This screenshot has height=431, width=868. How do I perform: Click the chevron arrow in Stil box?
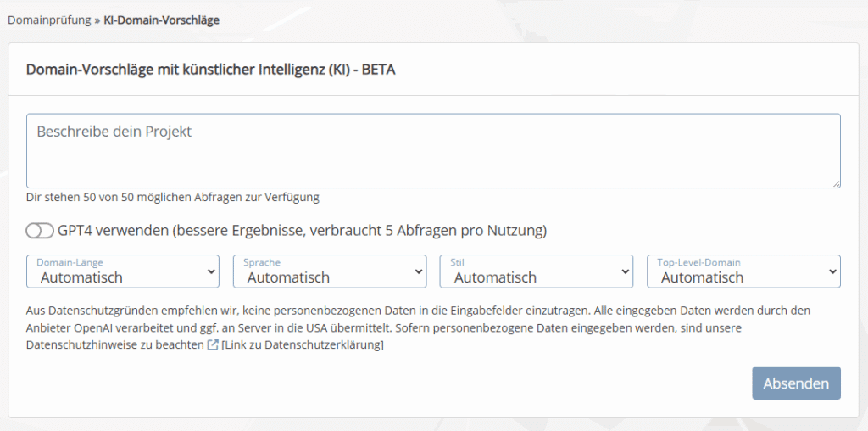[624, 272]
